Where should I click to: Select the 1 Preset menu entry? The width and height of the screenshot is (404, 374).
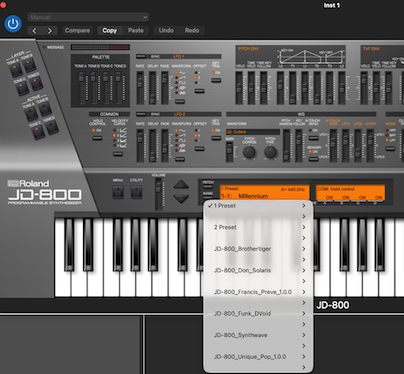[x=258, y=206]
